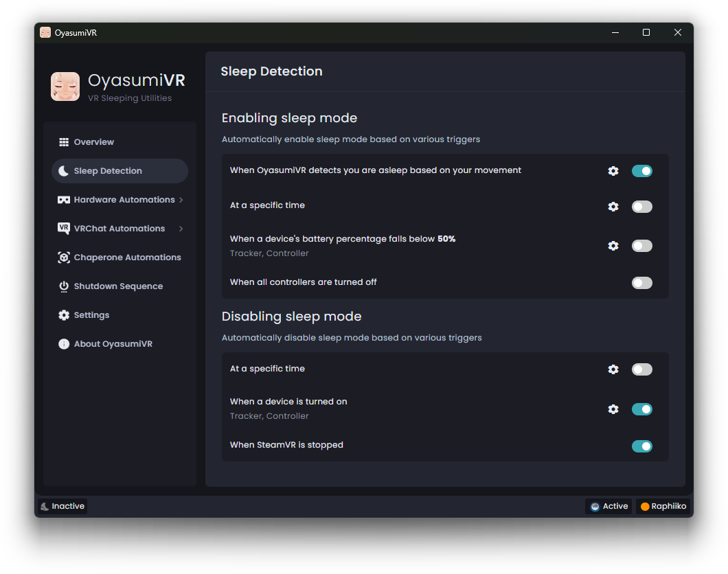Toggle movement-based sleep detection off
The height and width of the screenshot is (574, 728).
(642, 171)
